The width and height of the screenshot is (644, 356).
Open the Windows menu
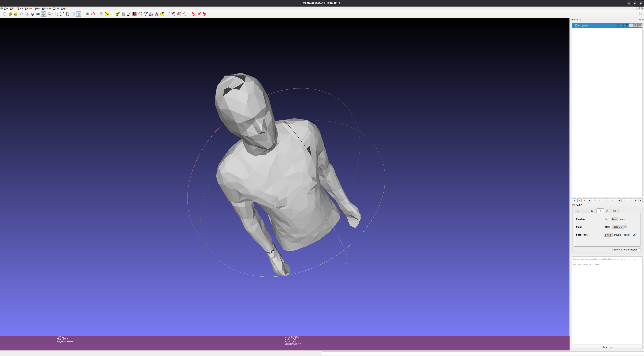coord(46,8)
